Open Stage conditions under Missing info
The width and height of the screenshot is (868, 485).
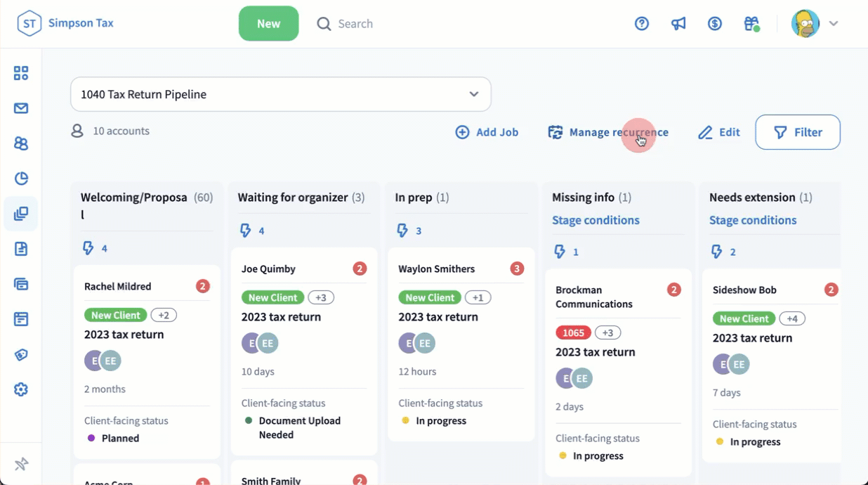click(596, 220)
